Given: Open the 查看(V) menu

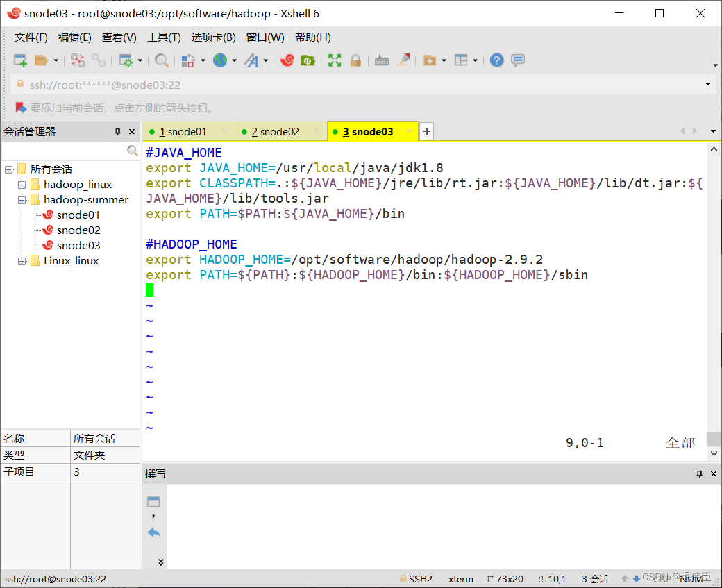Looking at the screenshot, I should pyautogui.click(x=119, y=37).
